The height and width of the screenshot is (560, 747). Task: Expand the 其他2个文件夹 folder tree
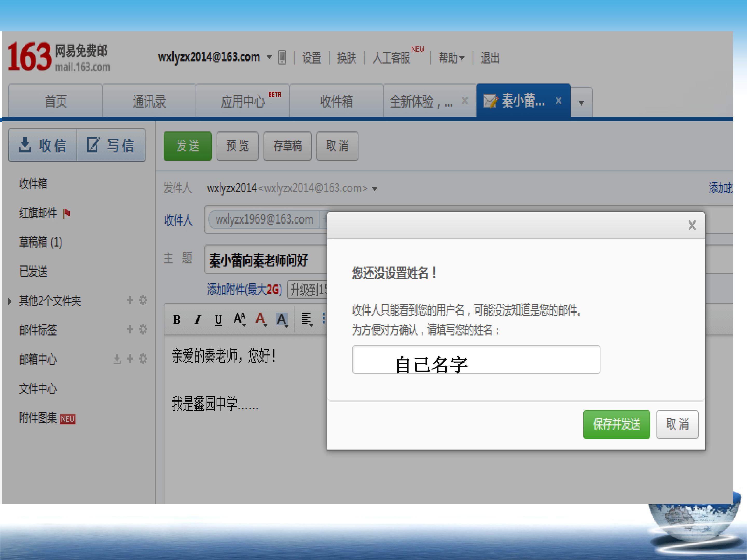point(10,301)
